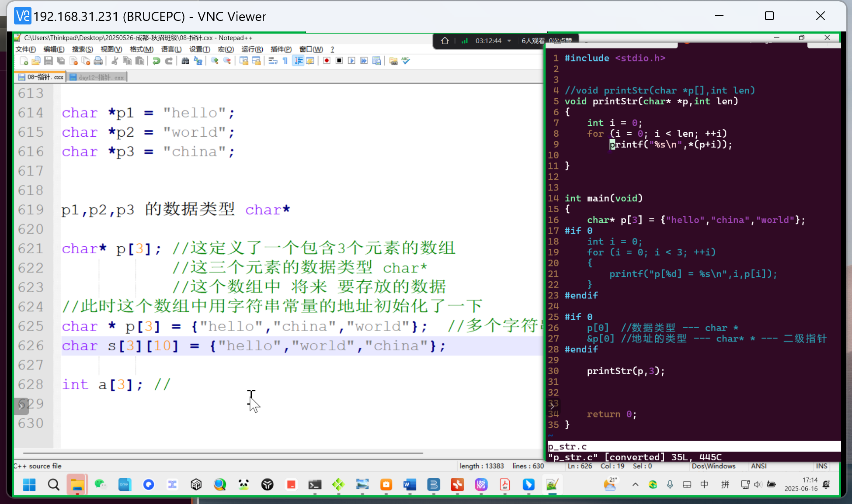Image resolution: width=852 pixels, height=504 pixels.
Task: Open the 语言(L) menu
Action: point(171,49)
